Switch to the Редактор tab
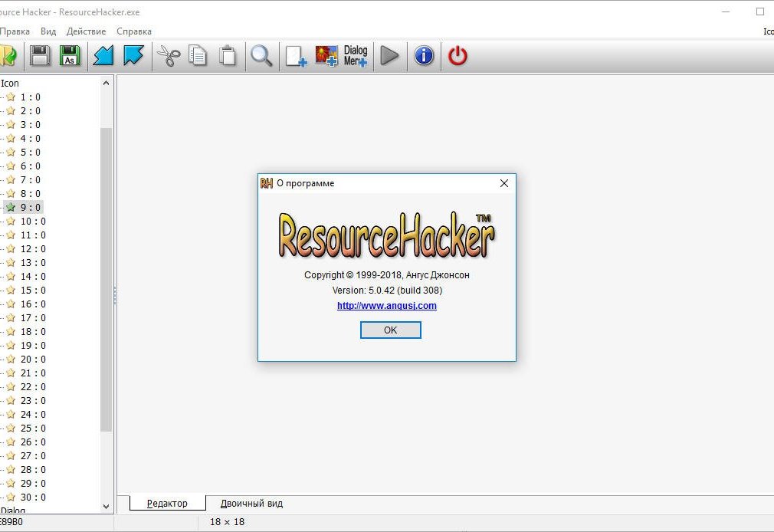The height and width of the screenshot is (532, 774). (x=167, y=504)
